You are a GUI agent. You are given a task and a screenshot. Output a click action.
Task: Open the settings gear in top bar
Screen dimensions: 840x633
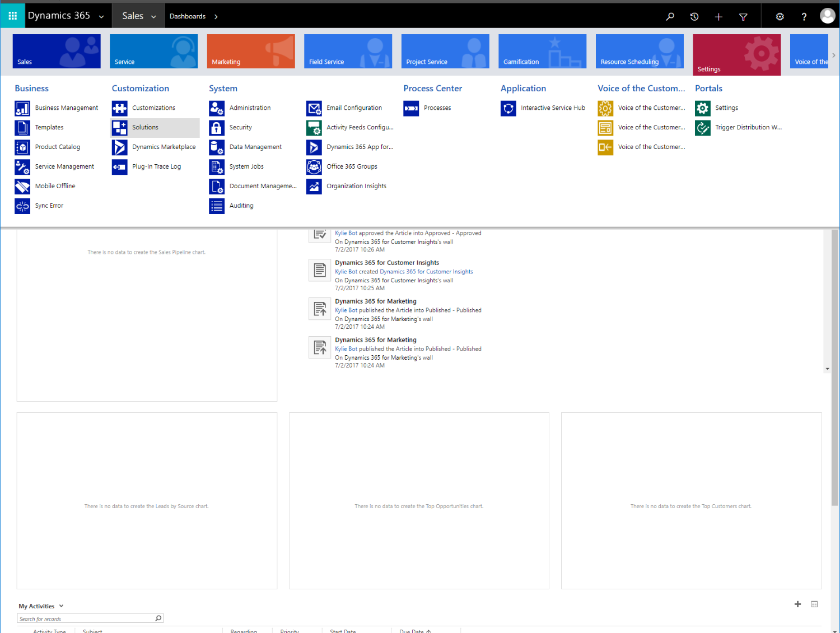(x=780, y=16)
